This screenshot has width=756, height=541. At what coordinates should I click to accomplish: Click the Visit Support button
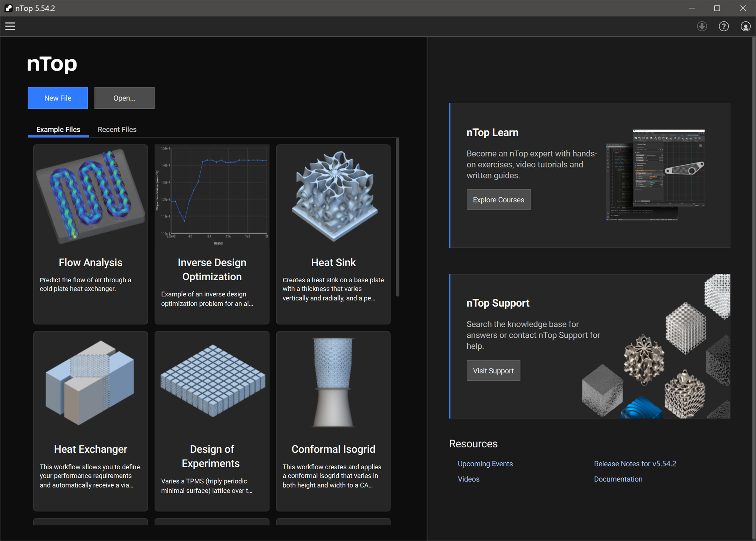(x=493, y=371)
